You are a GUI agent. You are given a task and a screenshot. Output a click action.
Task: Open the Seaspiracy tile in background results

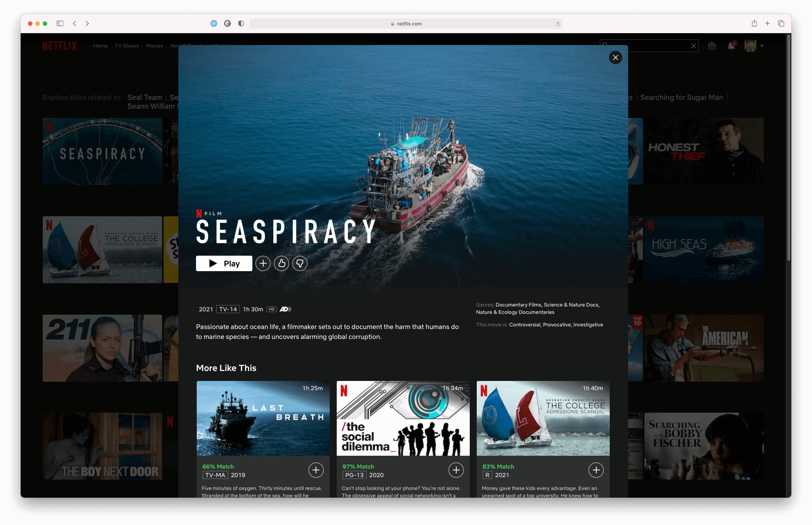102,151
